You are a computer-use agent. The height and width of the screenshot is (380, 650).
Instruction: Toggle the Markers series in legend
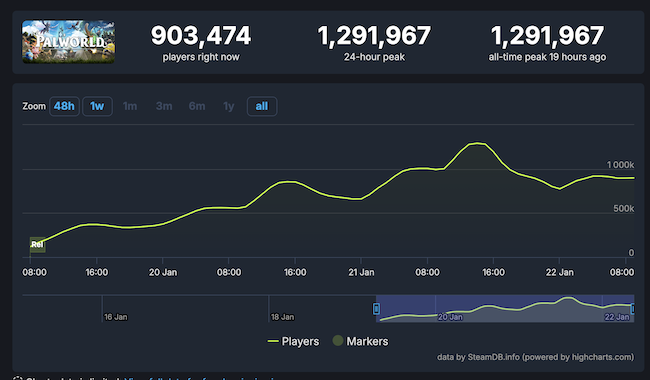pyautogui.click(x=361, y=341)
